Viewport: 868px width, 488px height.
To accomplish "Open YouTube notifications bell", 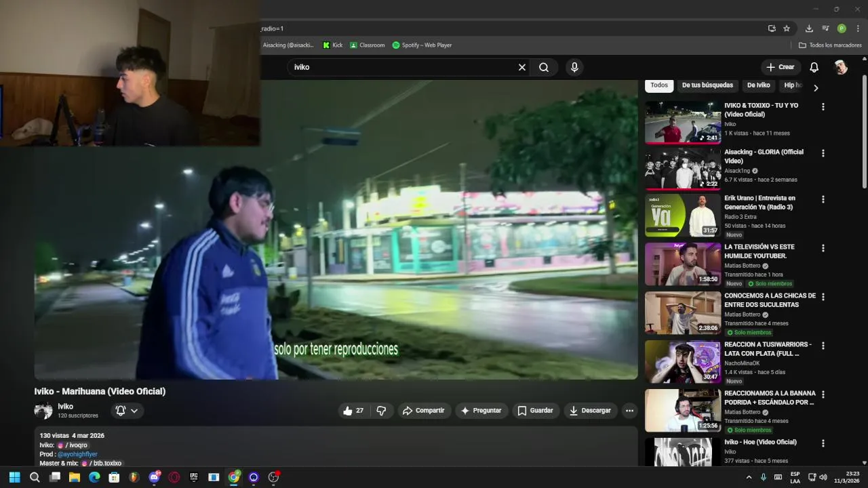I will (x=814, y=67).
